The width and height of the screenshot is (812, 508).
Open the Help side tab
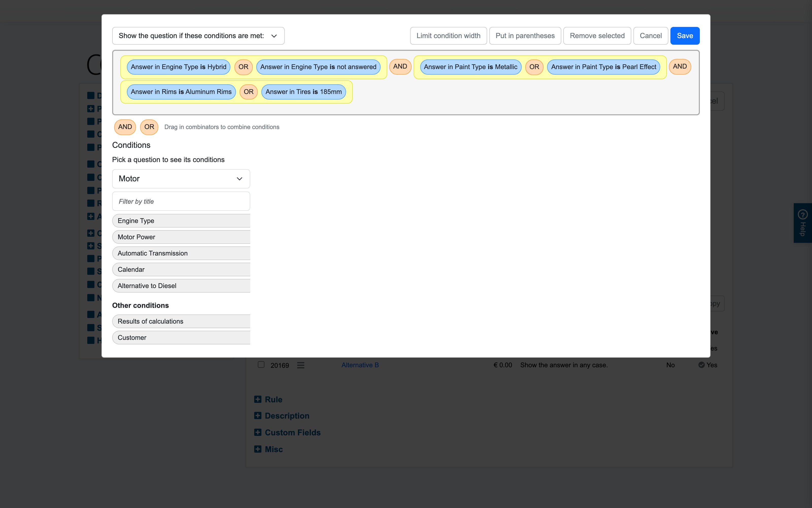pyautogui.click(x=803, y=223)
